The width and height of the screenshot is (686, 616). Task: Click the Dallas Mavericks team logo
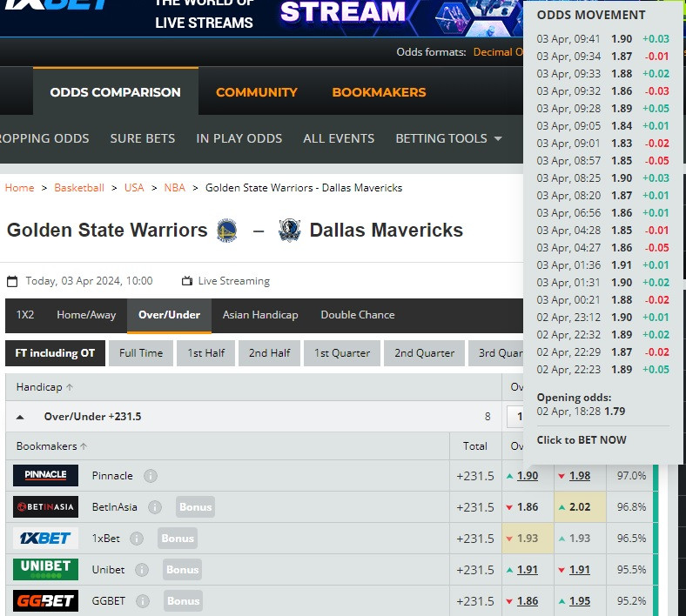(x=289, y=231)
